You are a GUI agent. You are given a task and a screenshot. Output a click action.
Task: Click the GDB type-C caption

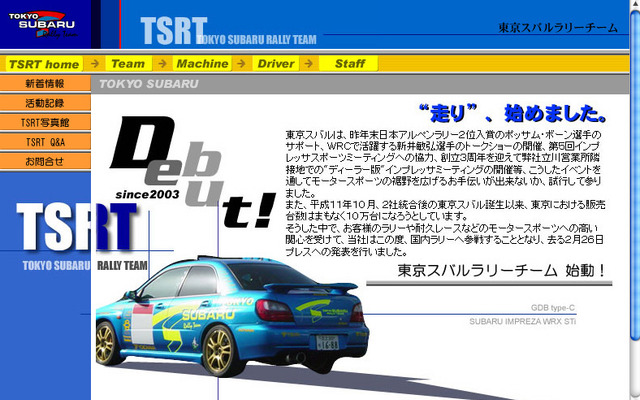coord(553,308)
